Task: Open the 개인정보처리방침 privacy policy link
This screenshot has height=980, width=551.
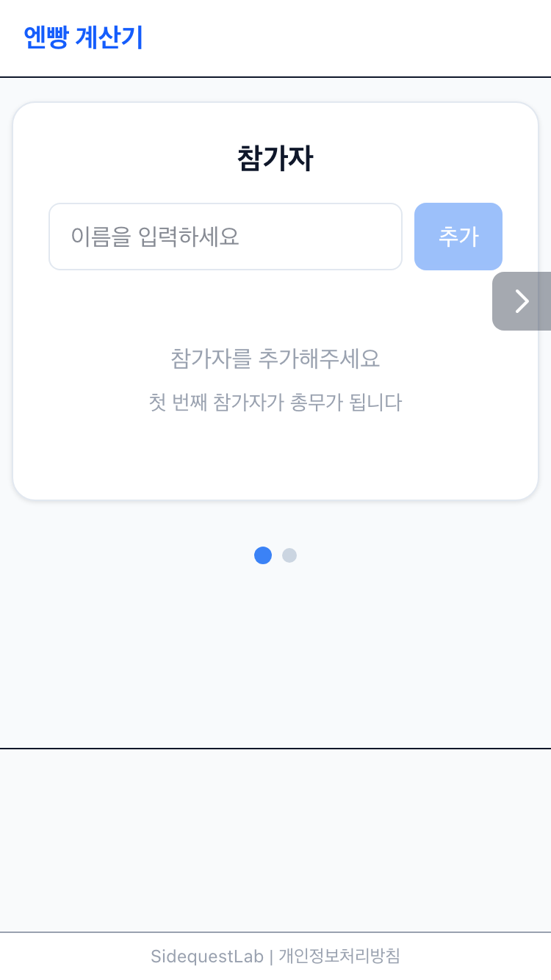Action: tap(339, 956)
